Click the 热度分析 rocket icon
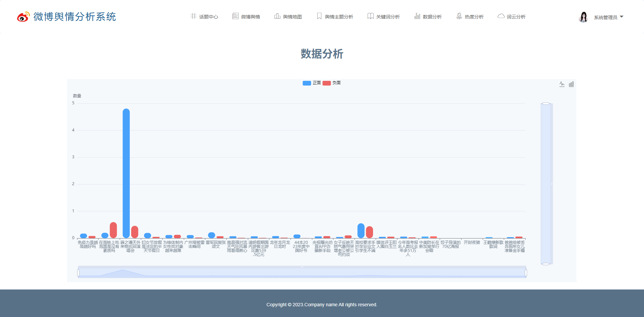Image resolution: width=644 pixels, height=317 pixels. point(459,16)
